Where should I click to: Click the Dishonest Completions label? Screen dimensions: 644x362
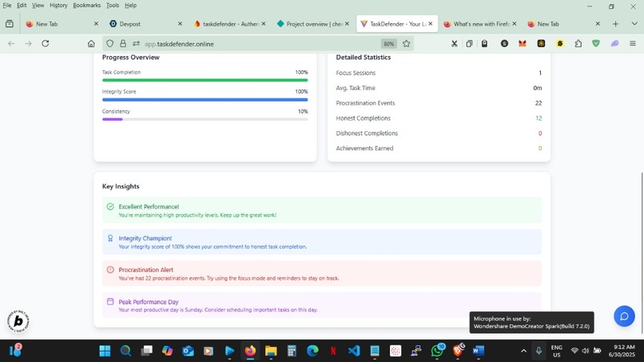click(367, 133)
